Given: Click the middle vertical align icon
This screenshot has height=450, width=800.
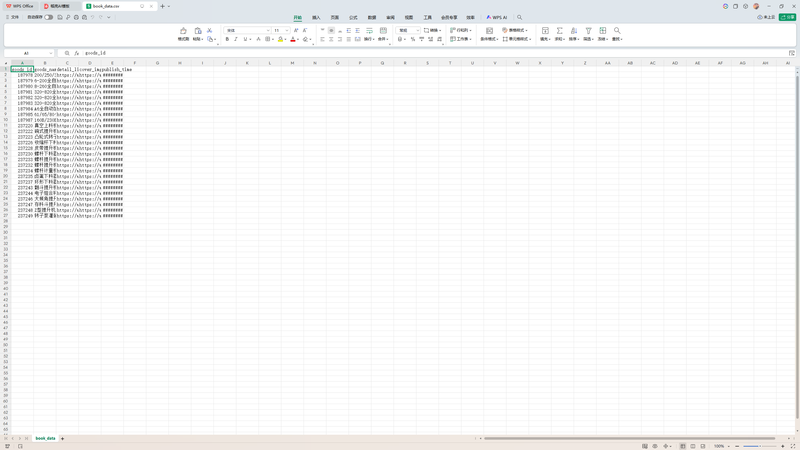Looking at the screenshot, I should [331, 31].
